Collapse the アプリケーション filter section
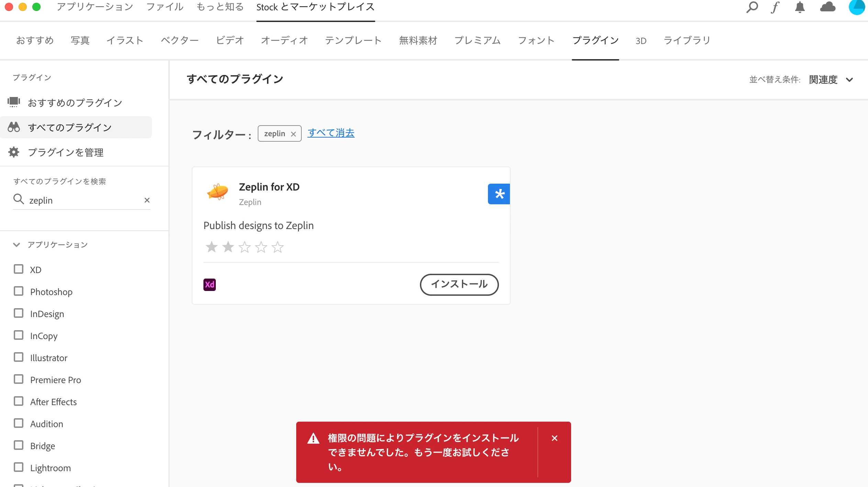Image resolution: width=868 pixels, height=487 pixels. [16, 245]
